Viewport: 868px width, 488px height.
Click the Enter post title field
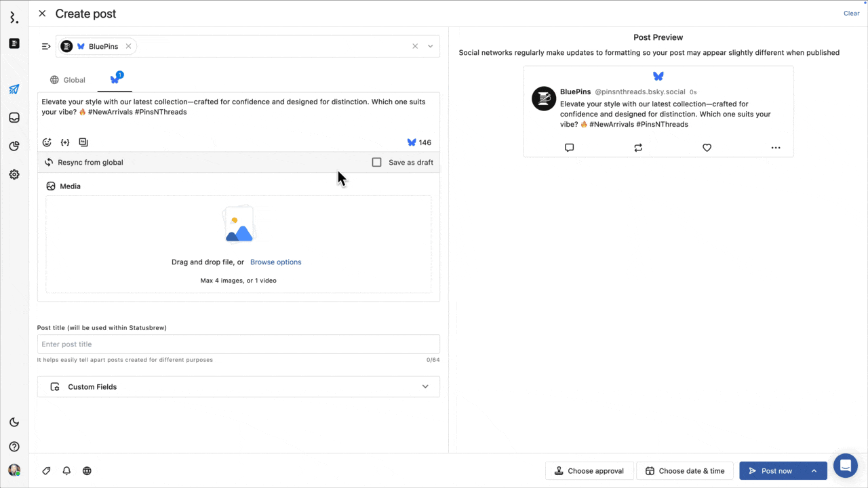click(x=238, y=344)
